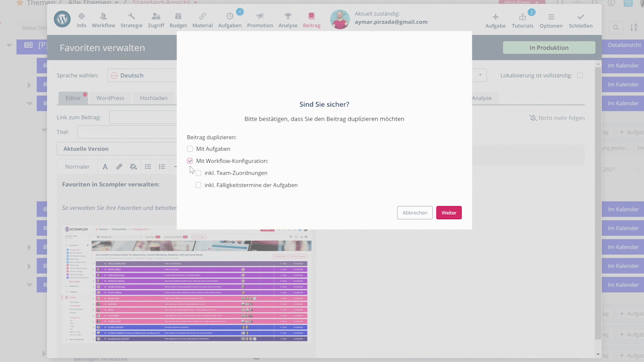
Task: Open the Optionen hamburger menu
Action: pyautogui.click(x=551, y=17)
